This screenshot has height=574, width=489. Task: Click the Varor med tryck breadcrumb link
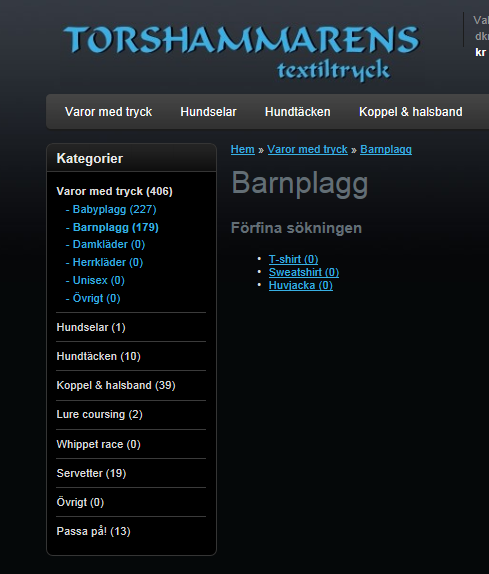tap(307, 149)
